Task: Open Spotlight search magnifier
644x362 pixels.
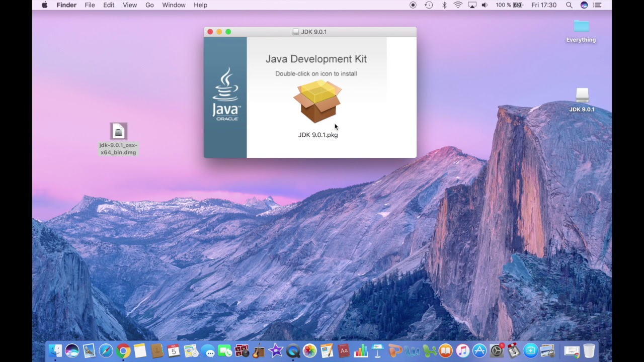Action: pyautogui.click(x=569, y=5)
